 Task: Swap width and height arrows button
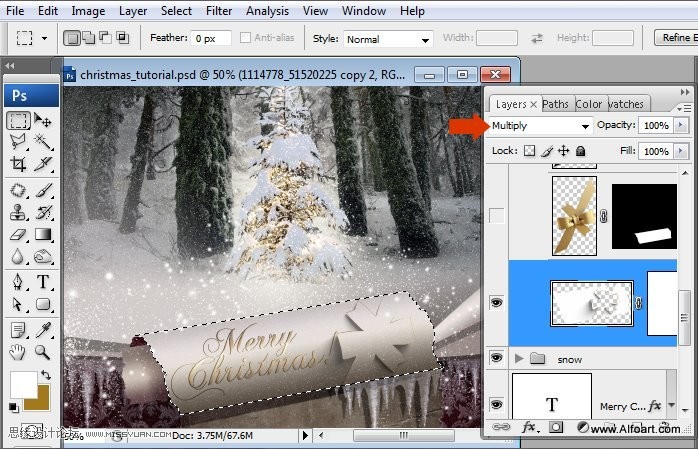pos(537,38)
